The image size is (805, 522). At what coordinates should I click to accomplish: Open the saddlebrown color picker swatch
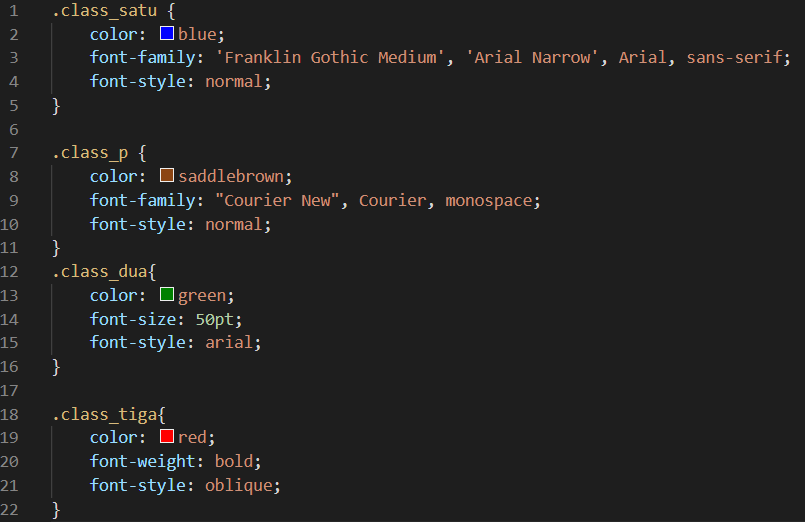pos(167,176)
